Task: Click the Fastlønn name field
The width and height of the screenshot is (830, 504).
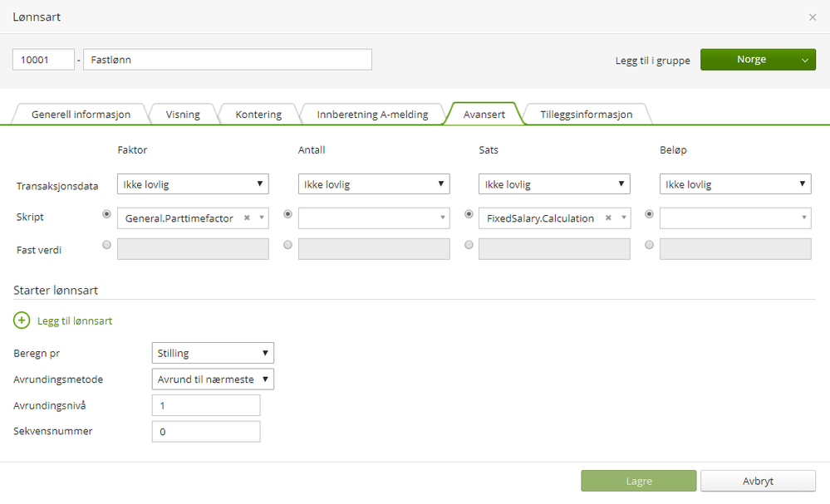Action: pos(227,60)
